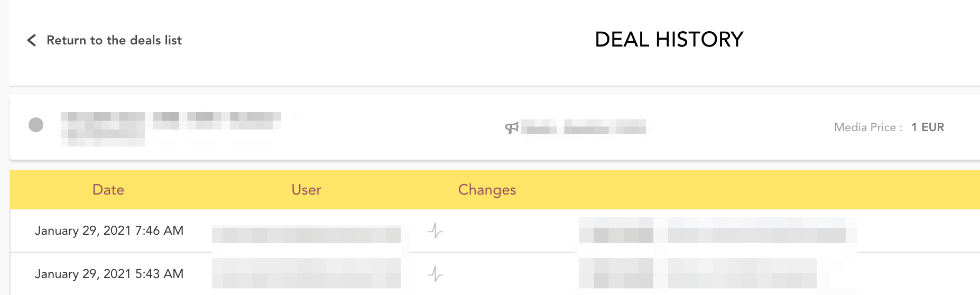The image size is (980, 295).
Task: Select the January 29, 2021 7:46 AM date
Action: (x=109, y=231)
